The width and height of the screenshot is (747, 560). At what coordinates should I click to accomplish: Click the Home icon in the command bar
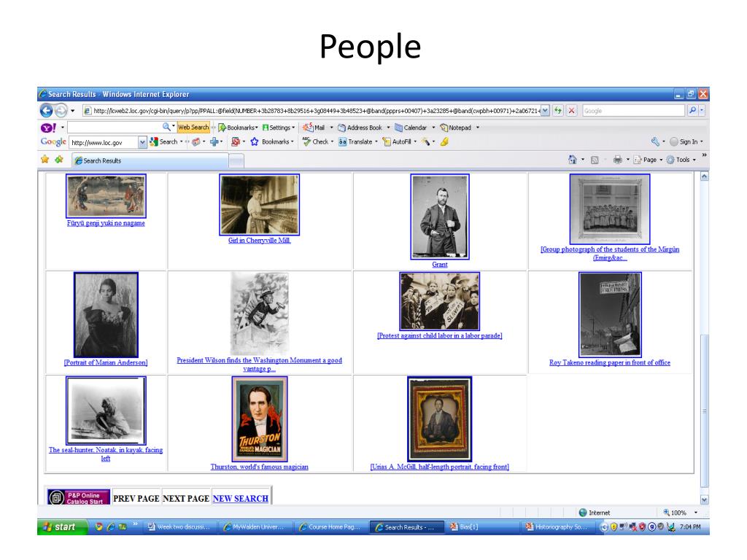[x=573, y=160]
